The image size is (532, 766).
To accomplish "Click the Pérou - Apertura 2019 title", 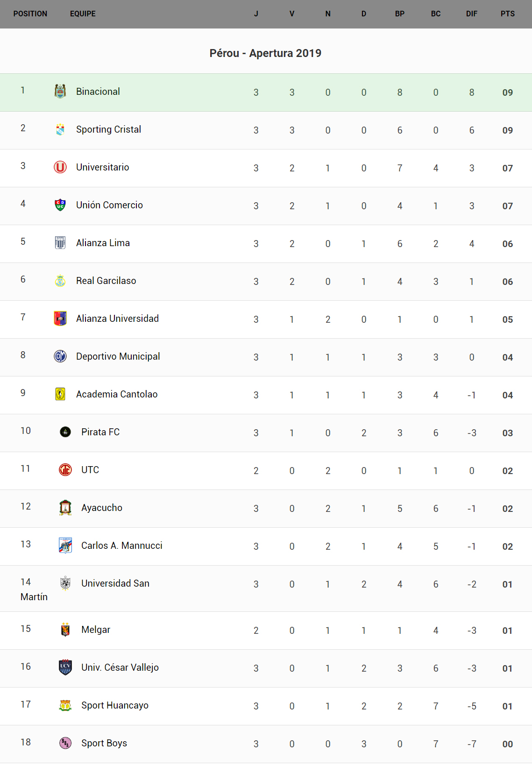I will pos(265,53).
